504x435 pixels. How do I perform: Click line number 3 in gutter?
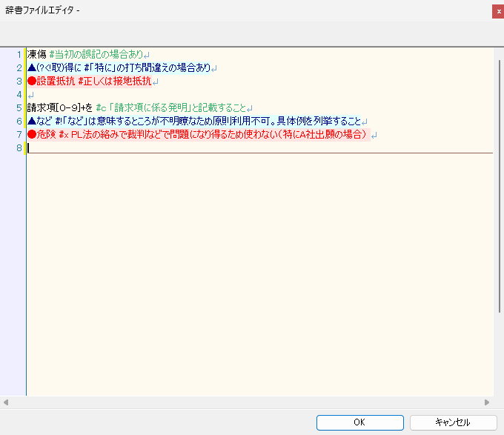coord(19,81)
